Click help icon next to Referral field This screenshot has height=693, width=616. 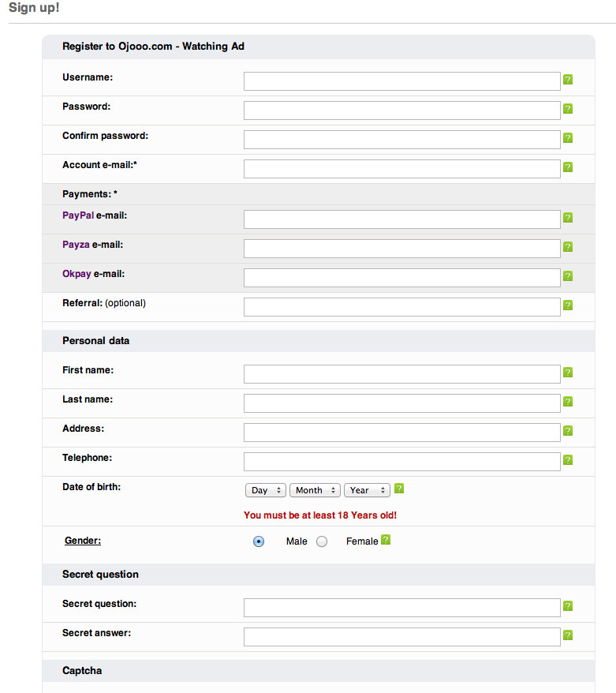[x=568, y=305]
